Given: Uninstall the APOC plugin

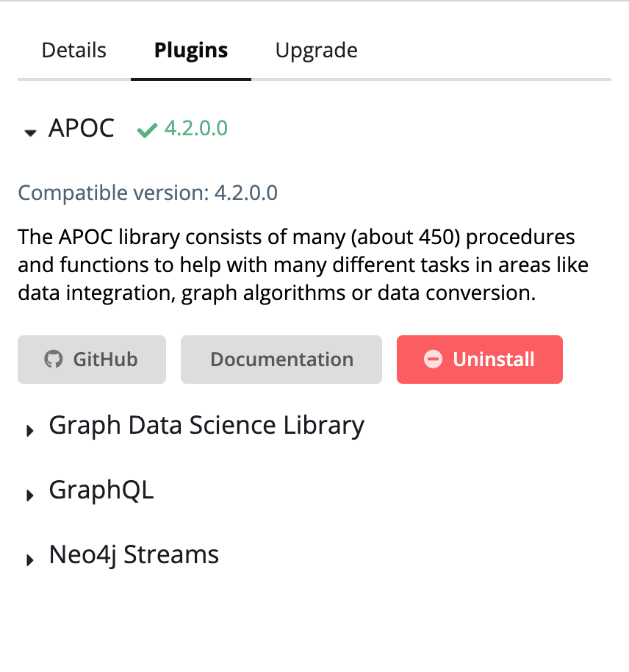Looking at the screenshot, I should [x=479, y=360].
